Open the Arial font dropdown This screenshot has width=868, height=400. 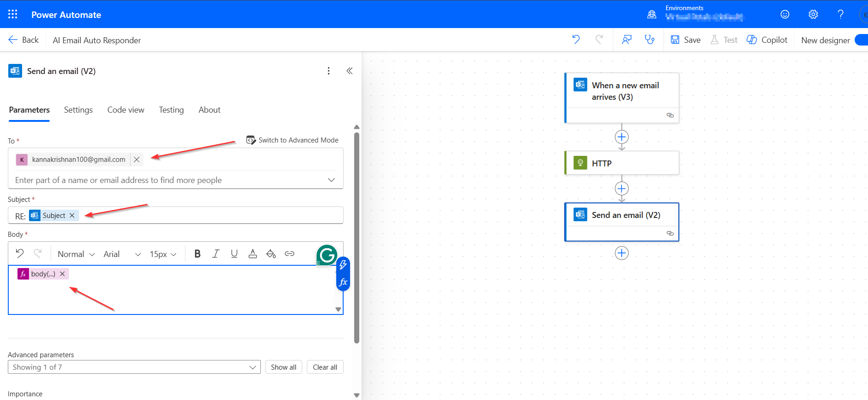point(122,254)
